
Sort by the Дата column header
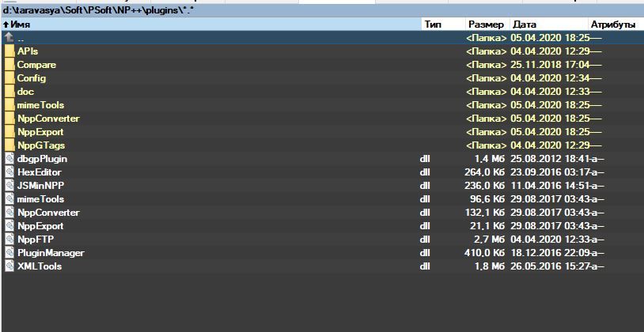[x=549, y=25]
